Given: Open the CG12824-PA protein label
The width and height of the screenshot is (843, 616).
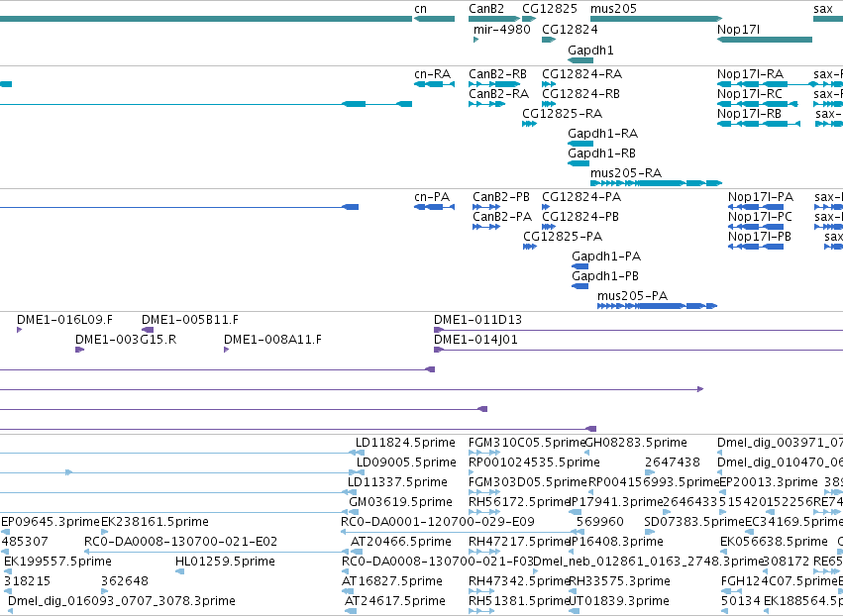Looking at the screenshot, I should pos(581,197).
